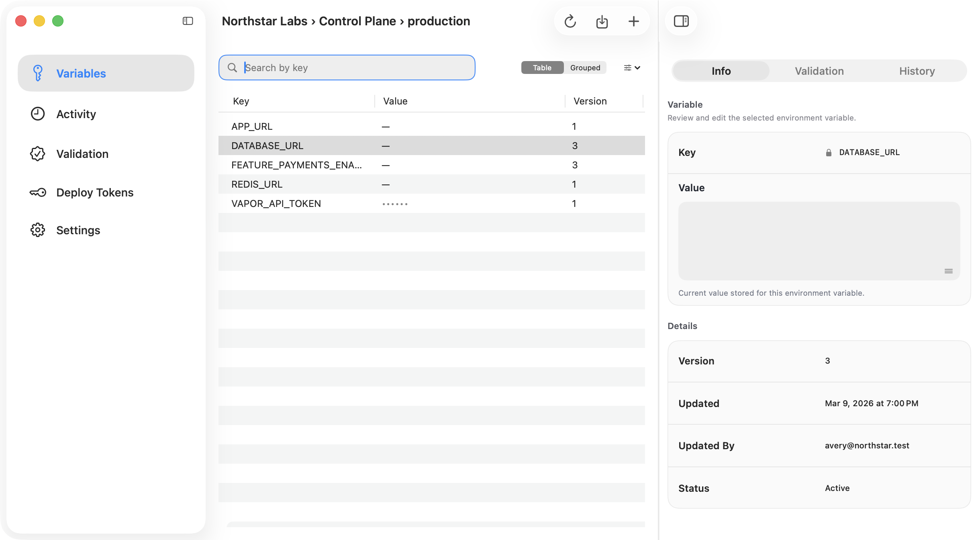Click the refresh icon in toolbar

570,21
